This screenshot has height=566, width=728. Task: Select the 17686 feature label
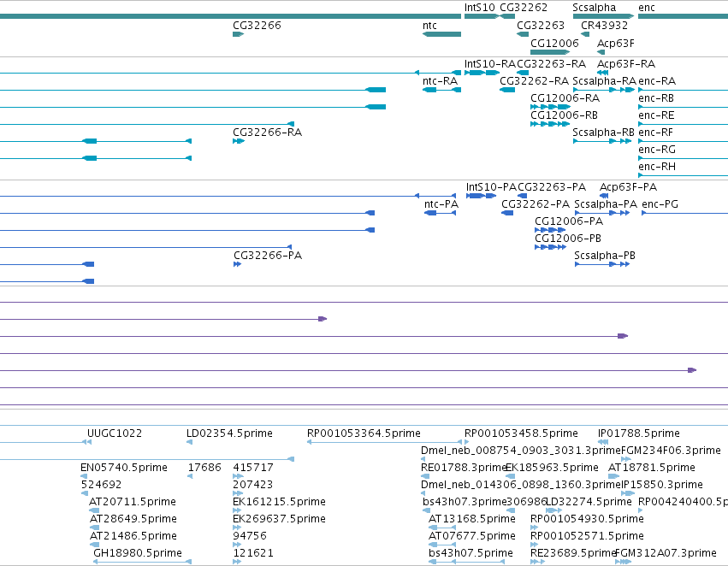204,469
